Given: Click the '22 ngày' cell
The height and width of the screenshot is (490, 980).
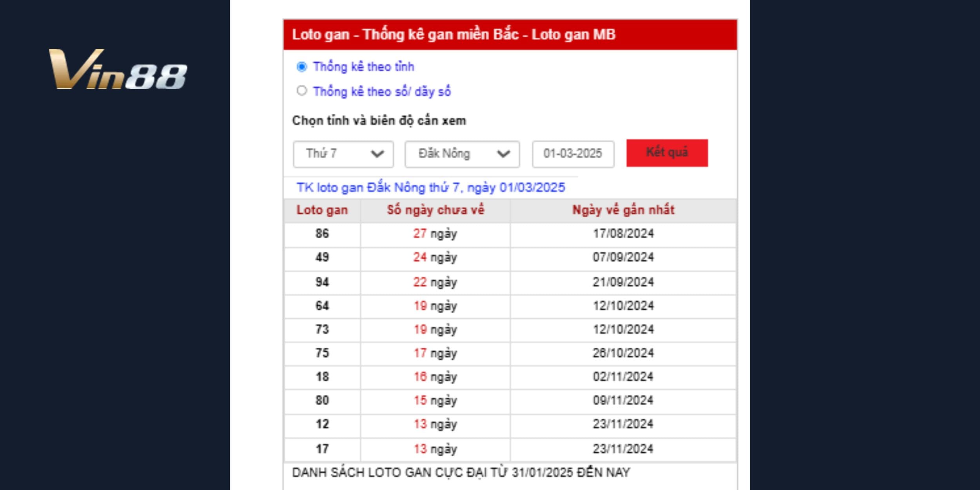Looking at the screenshot, I should point(436,282).
